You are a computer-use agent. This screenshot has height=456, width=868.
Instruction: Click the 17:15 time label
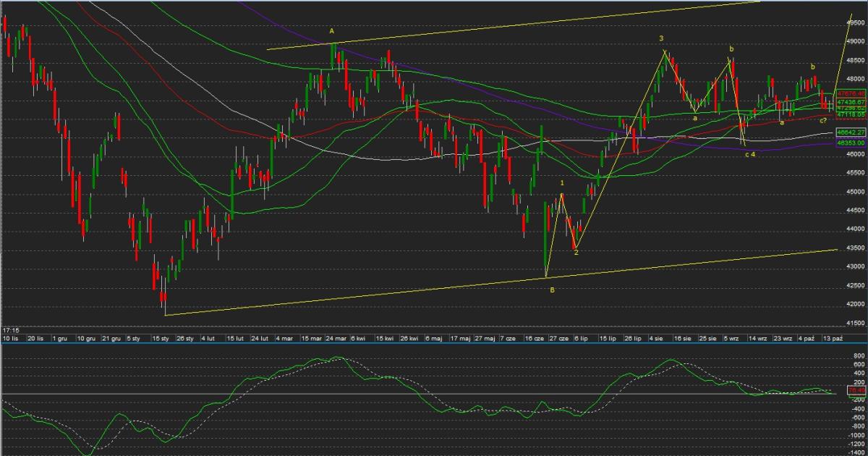tap(11, 329)
